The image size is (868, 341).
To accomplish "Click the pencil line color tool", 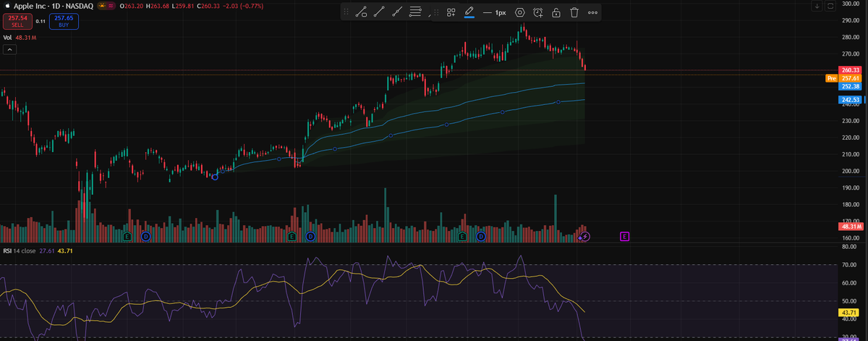I will click(x=469, y=12).
